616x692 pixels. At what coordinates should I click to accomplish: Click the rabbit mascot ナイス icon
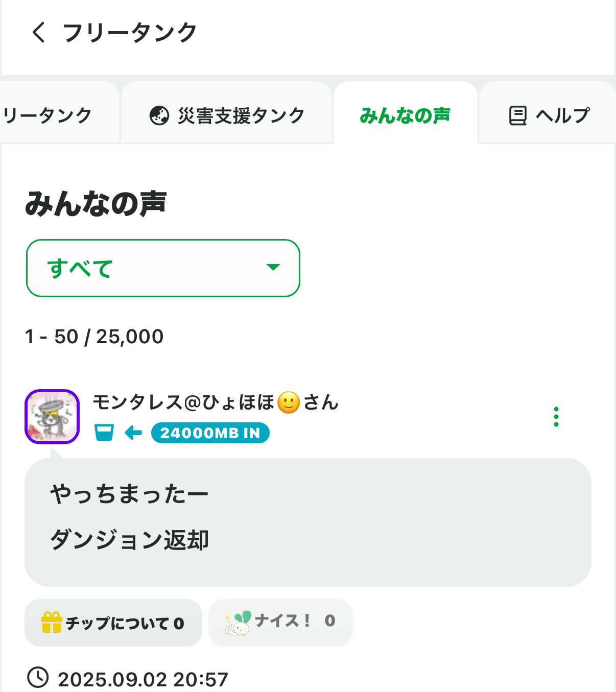[238, 623]
